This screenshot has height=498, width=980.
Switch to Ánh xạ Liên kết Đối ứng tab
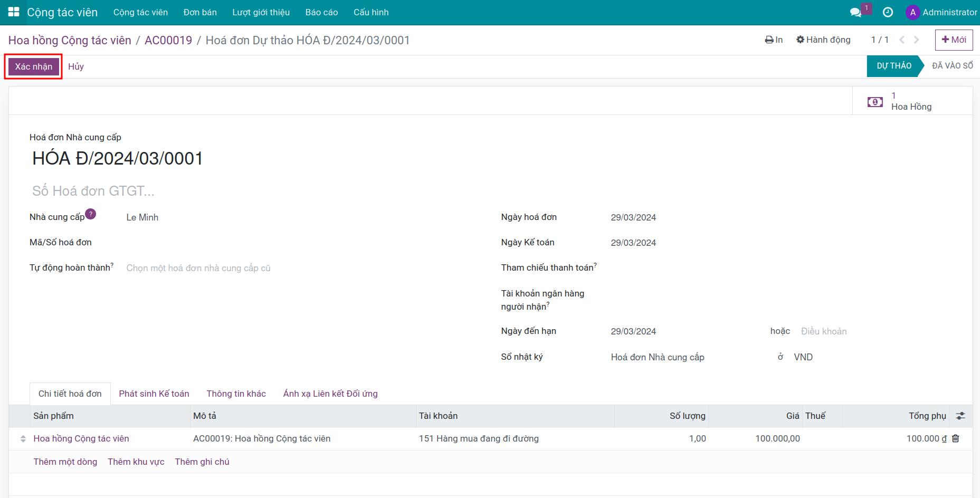coord(330,394)
